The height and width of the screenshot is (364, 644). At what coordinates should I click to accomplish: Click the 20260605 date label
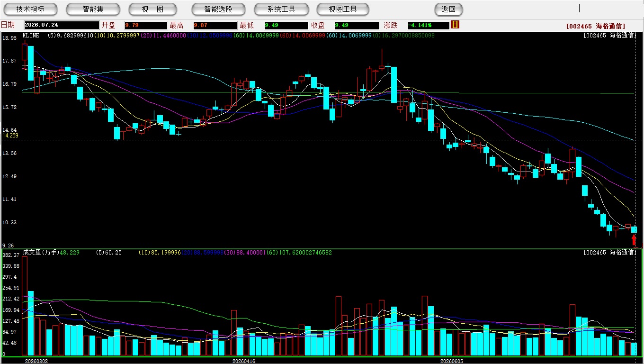(452, 361)
